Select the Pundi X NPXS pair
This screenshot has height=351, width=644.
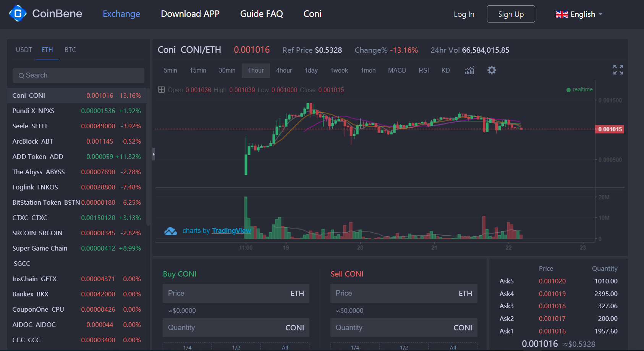(77, 111)
